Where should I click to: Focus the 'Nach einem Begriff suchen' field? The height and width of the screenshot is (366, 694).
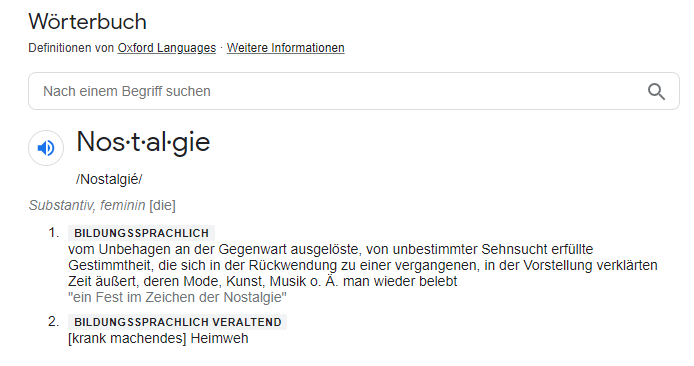click(x=353, y=91)
